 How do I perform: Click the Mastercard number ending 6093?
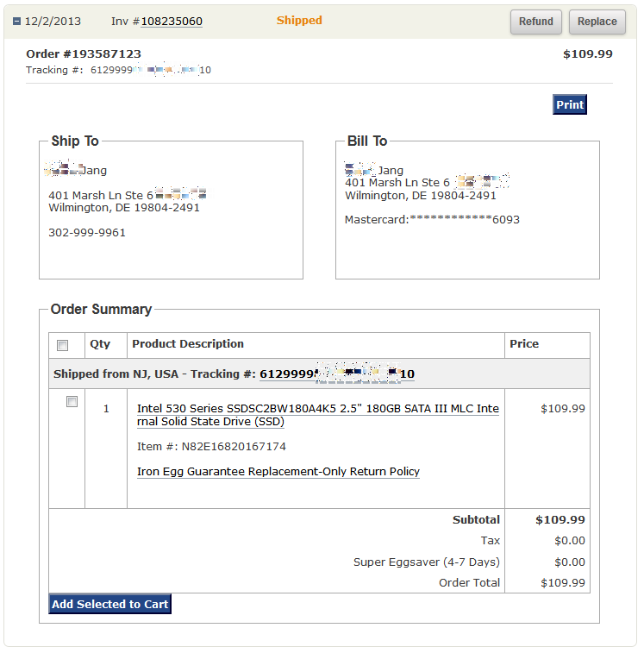coord(432,220)
